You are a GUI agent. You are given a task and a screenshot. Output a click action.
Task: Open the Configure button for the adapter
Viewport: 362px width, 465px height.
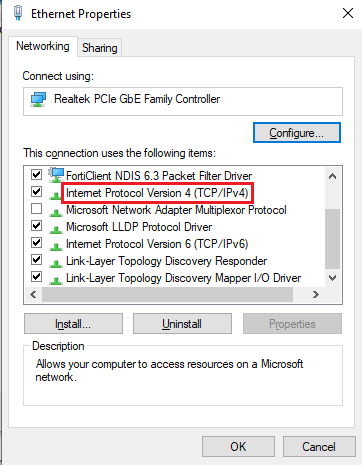click(x=297, y=133)
